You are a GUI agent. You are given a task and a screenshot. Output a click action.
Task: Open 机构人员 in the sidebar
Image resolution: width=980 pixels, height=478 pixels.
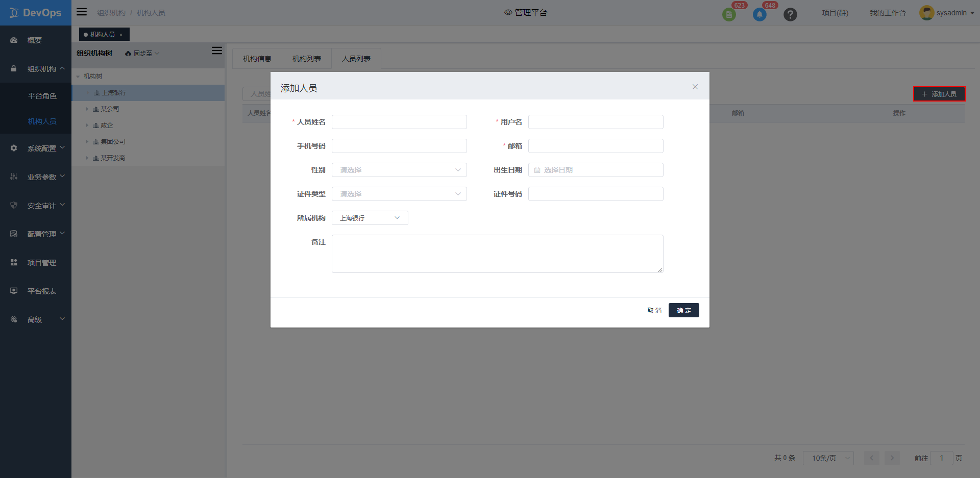(x=42, y=121)
